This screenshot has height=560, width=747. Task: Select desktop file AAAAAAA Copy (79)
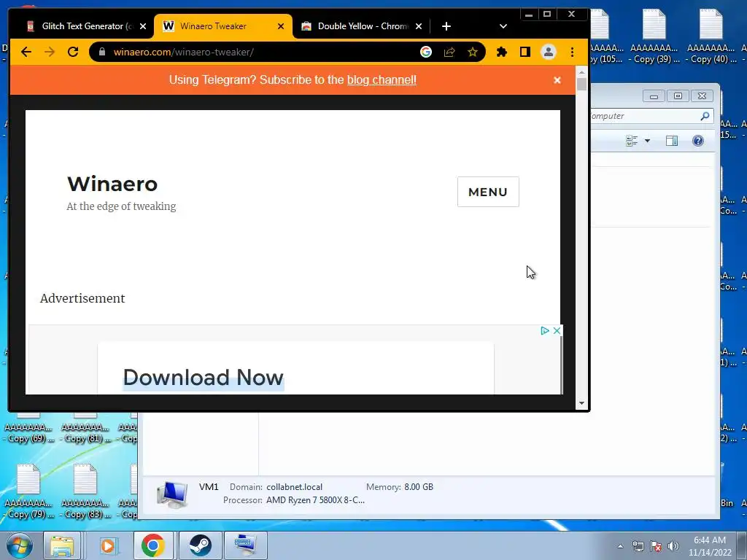pyautogui.click(x=28, y=492)
